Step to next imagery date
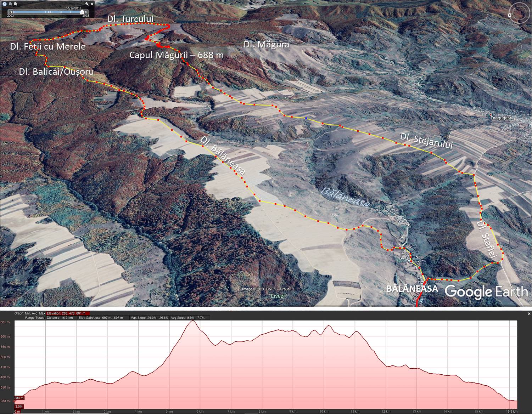The height and width of the screenshot is (414, 532). tap(85, 12)
